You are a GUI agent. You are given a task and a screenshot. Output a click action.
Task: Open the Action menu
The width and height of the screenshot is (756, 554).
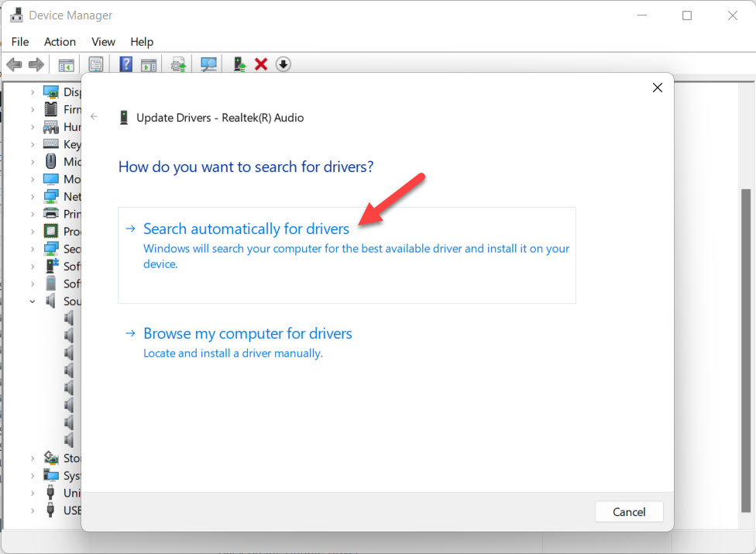pyautogui.click(x=60, y=42)
